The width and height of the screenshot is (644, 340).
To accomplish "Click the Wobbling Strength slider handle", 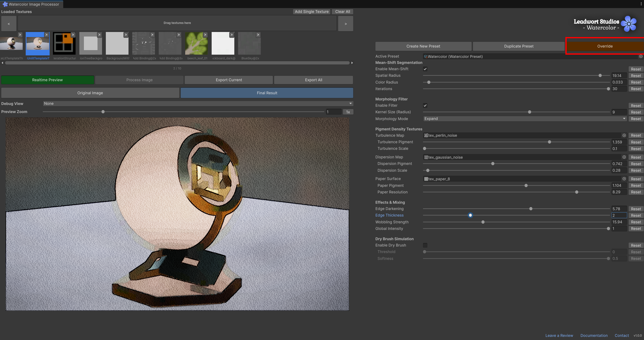I will (x=483, y=222).
